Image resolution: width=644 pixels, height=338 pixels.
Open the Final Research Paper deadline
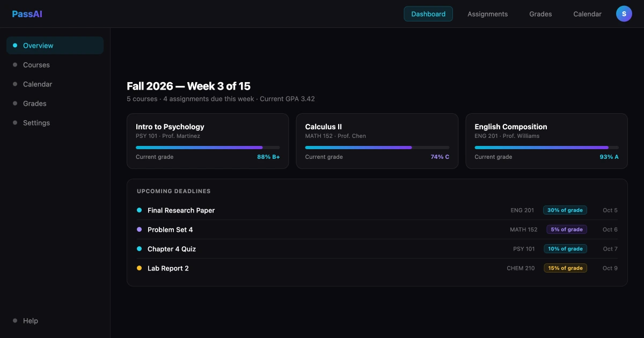pyautogui.click(x=377, y=210)
